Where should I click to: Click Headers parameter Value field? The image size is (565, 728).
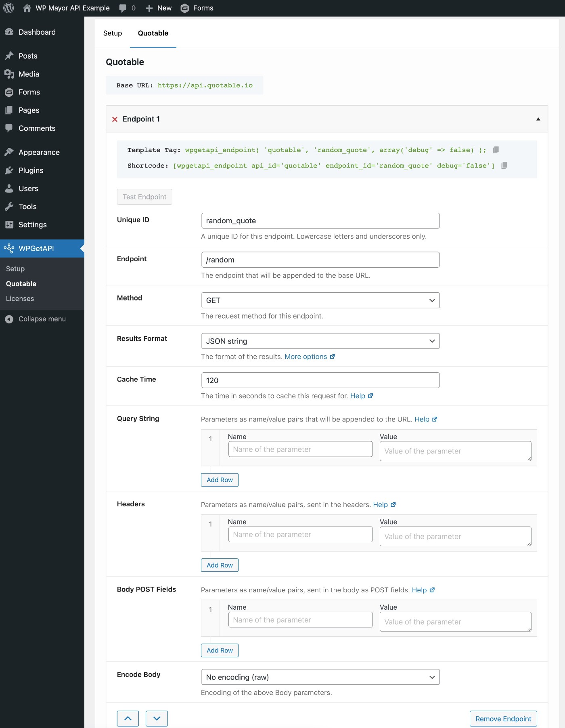(x=455, y=537)
